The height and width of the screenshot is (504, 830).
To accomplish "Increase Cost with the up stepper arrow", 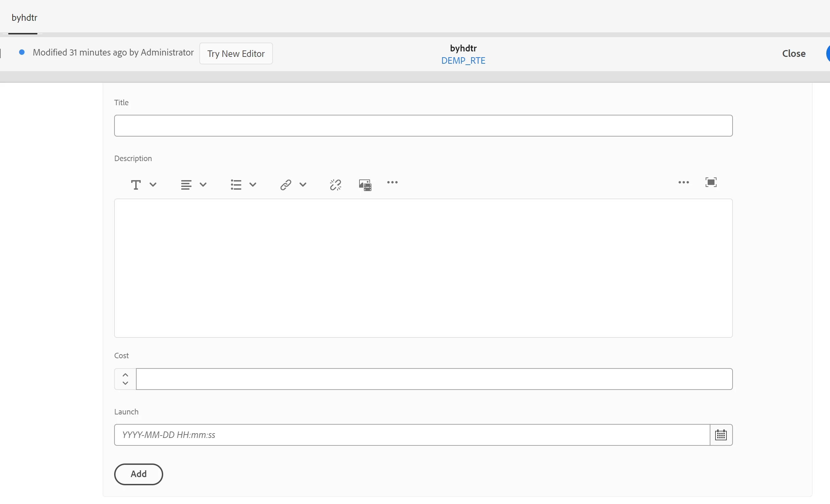I will pyautogui.click(x=125, y=375).
